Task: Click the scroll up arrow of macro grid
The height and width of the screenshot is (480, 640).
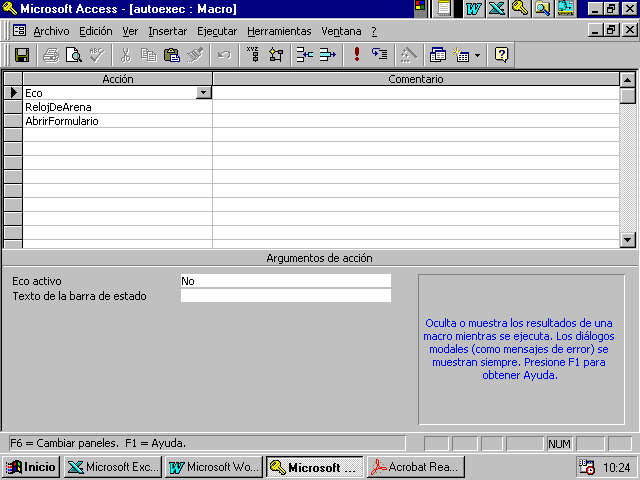Action: [628, 80]
